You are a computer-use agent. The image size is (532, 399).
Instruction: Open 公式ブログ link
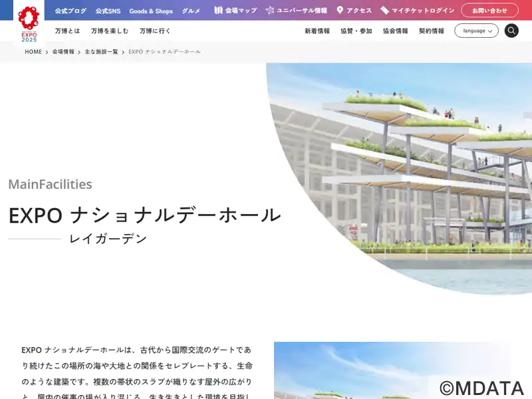[70, 11]
